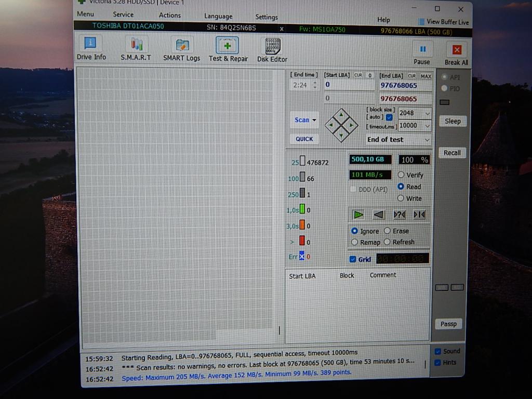532x399 pixels.
Task: Open the Language menu
Action: 218,16
